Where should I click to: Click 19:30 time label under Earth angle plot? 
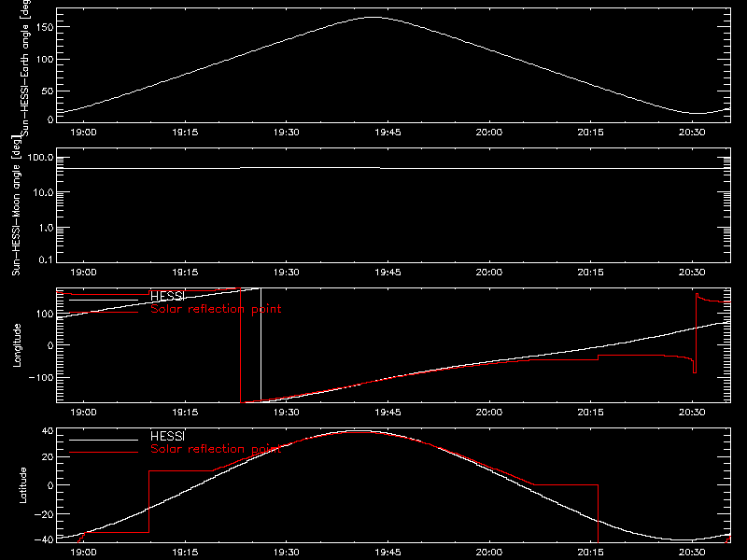(x=287, y=133)
